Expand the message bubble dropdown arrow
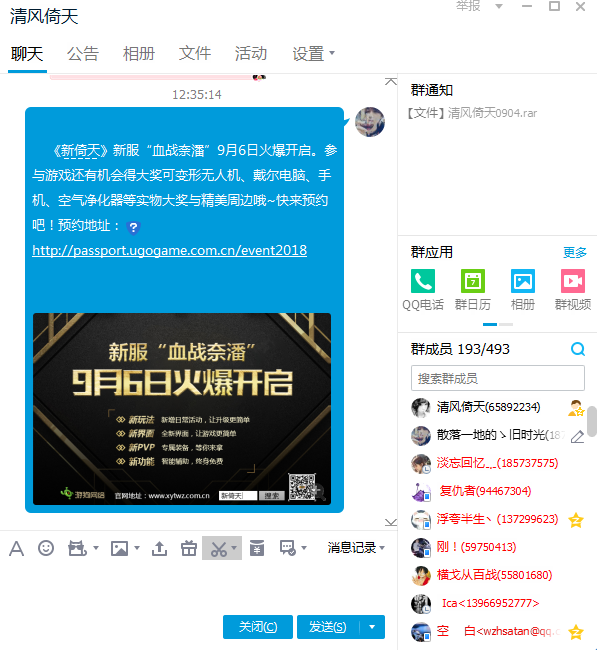This screenshot has width=597, height=650. 304,548
